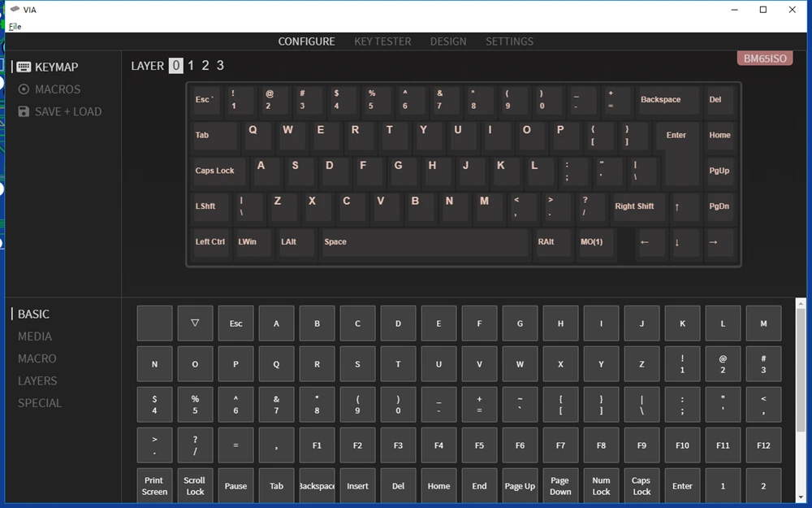The image size is (812, 508).
Task: Click the up arrow key on keyboard layout
Action: click(676, 206)
